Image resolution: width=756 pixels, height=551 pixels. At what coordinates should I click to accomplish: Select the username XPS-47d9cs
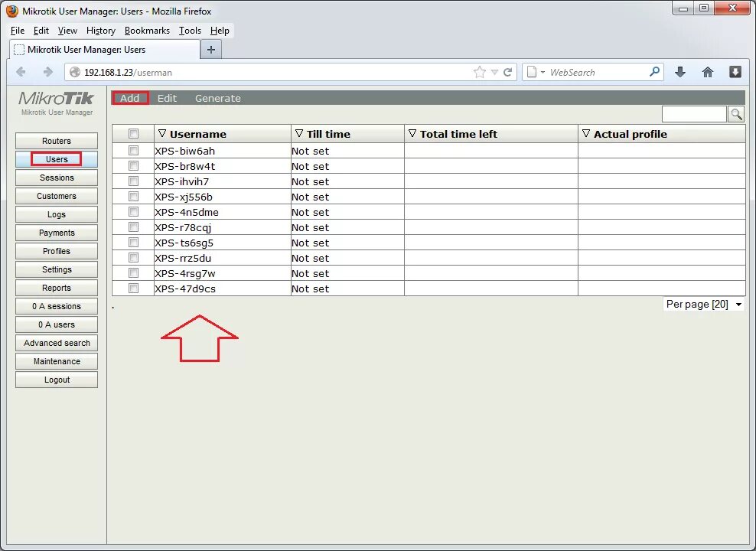coord(185,289)
